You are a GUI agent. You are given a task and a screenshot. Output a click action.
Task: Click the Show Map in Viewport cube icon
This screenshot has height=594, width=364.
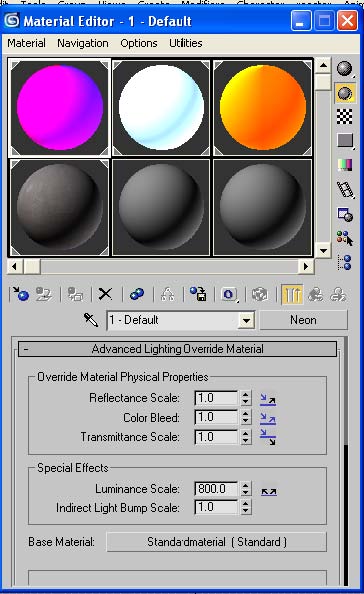tap(260, 294)
